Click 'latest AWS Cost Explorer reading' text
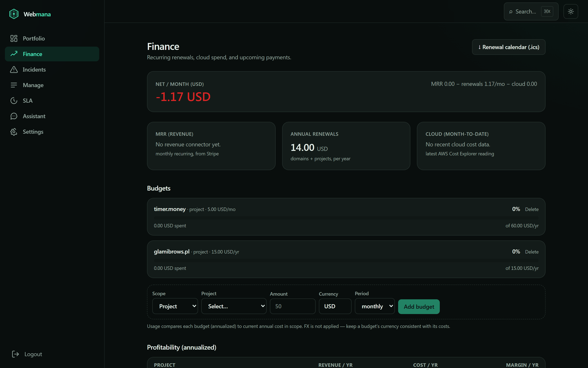 point(460,154)
